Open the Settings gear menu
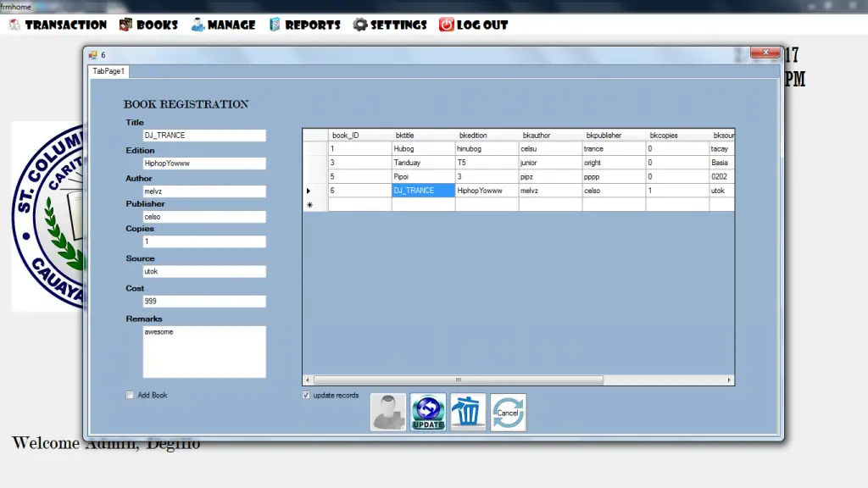868x488 pixels. [390, 25]
